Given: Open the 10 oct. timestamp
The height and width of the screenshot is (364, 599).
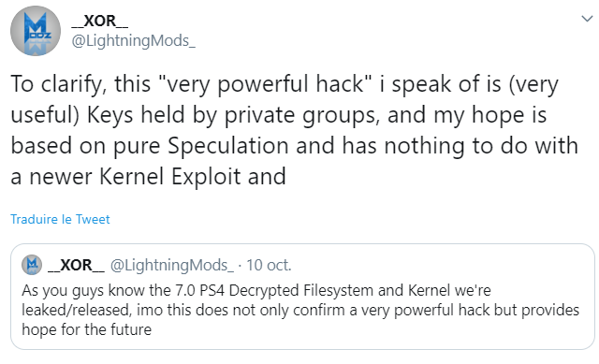Looking at the screenshot, I should (x=269, y=265).
